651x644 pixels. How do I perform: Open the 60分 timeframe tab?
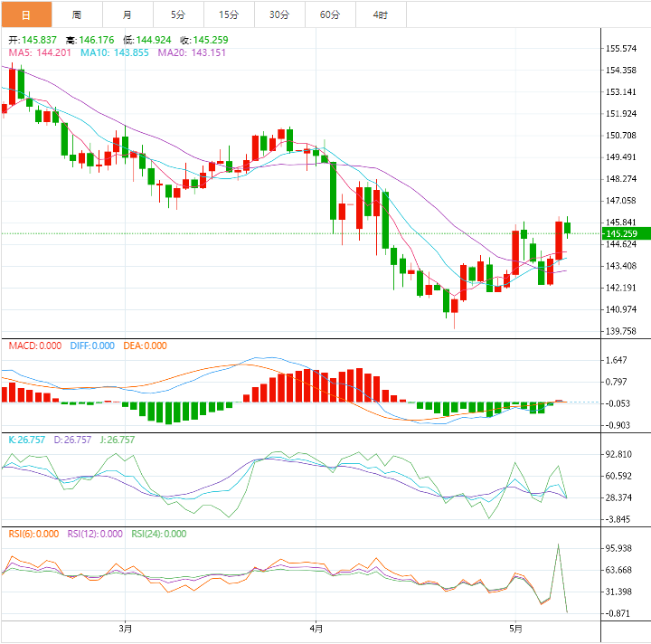pyautogui.click(x=330, y=15)
